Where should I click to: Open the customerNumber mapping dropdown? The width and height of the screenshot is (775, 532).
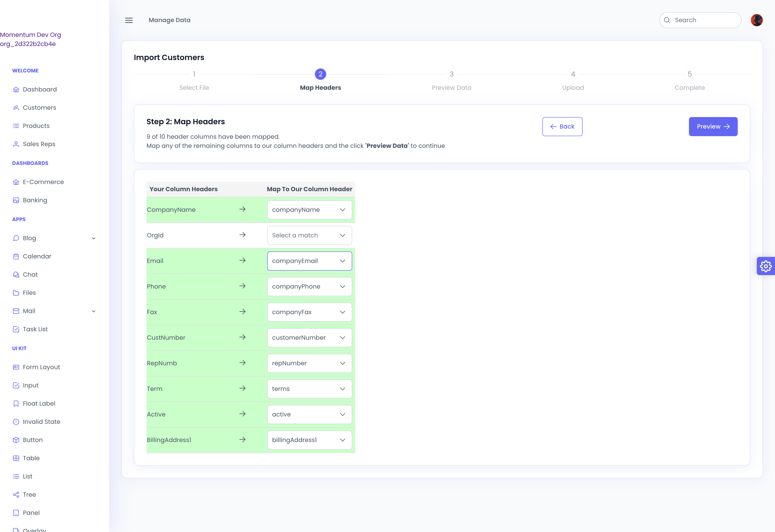(309, 338)
